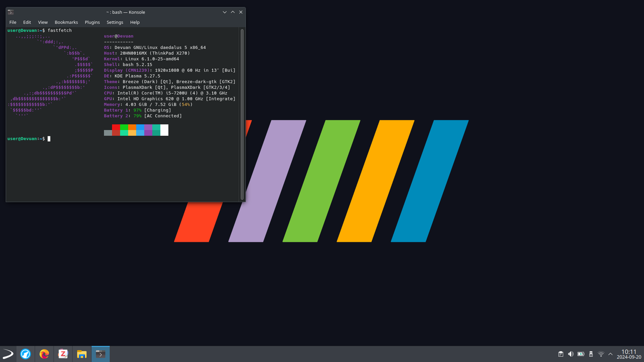Click the 'GPU: Intel HD Graphics 620' line
The height and width of the screenshot is (362, 644).
pyautogui.click(x=170, y=99)
